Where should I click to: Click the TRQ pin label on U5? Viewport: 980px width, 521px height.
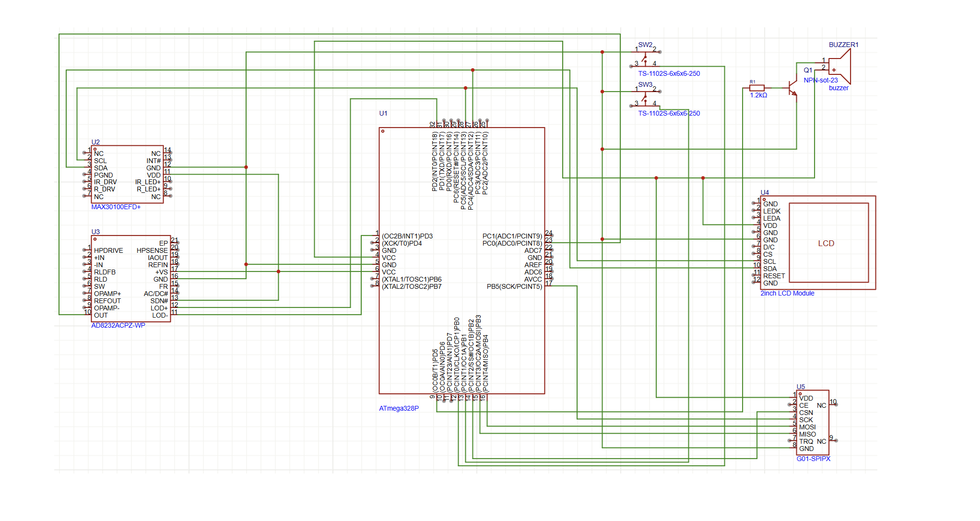(806, 441)
